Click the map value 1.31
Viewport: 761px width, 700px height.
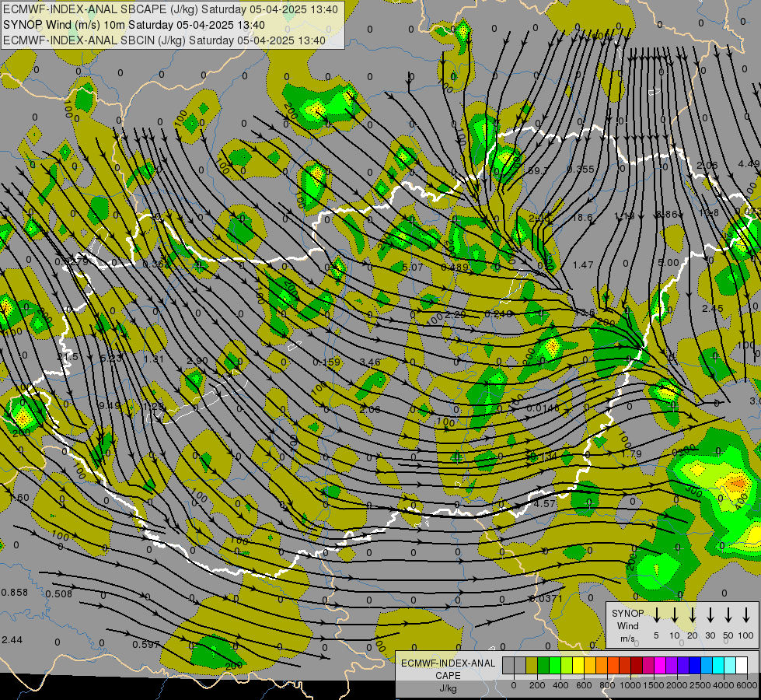154,359
